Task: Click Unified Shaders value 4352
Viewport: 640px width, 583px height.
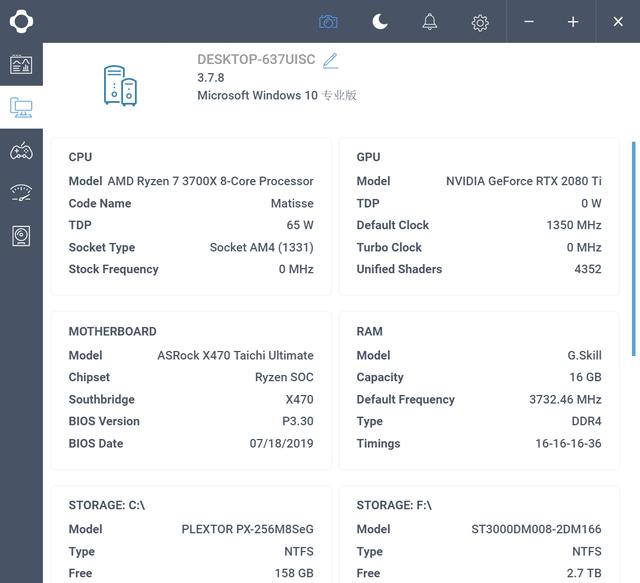Action: click(588, 269)
